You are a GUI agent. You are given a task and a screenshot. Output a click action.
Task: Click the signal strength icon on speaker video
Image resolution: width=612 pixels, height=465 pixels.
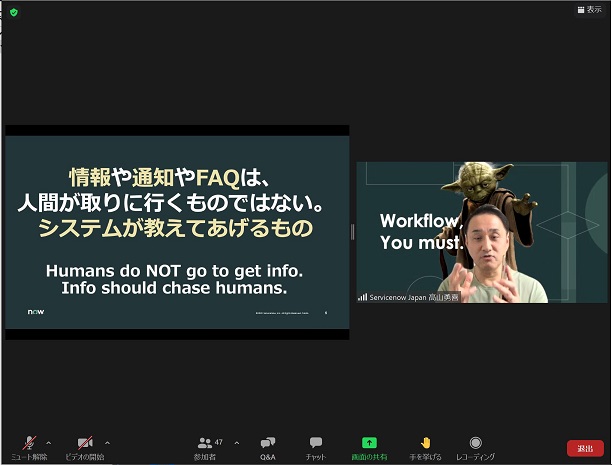click(363, 298)
